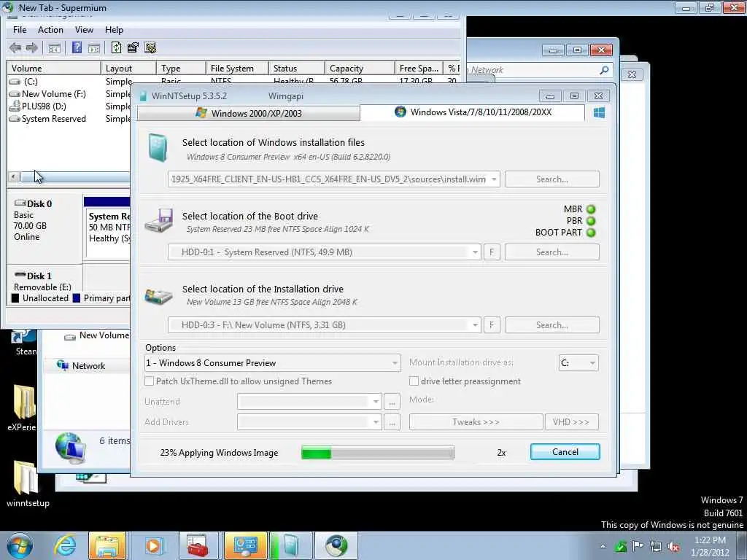Image resolution: width=747 pixels, height=560 pixels.
Task: Open Windows Explorer from the taskbar
Action: [x=107, y=545]
